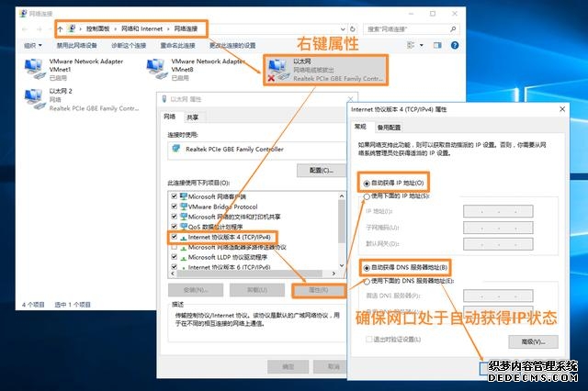Expand the address bar history dropdown
588x391 pixels.
click(x=343, y=28)
